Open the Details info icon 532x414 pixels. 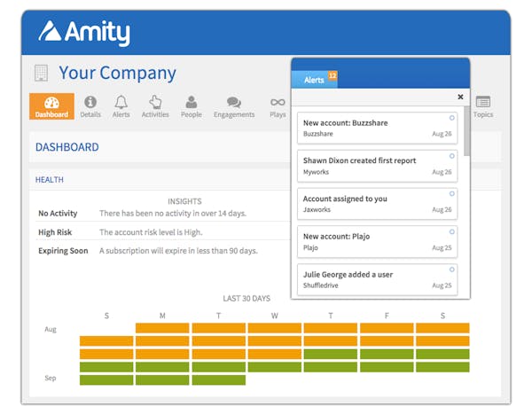(90, 102)
